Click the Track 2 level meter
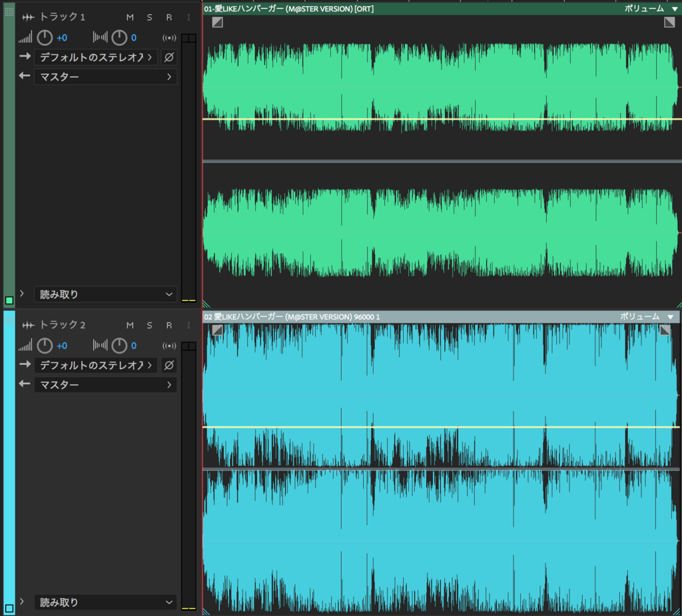682x616 pixels. [188, 476]
